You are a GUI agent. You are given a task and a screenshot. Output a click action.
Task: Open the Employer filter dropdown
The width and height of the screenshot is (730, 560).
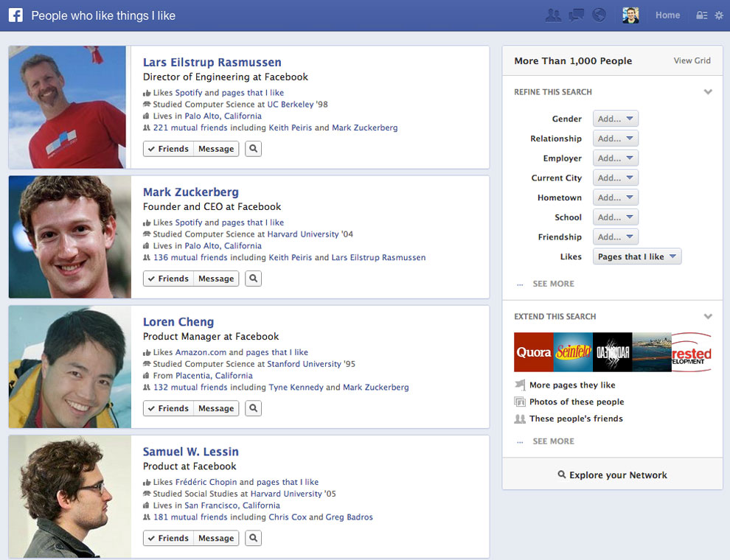point(615,158)
